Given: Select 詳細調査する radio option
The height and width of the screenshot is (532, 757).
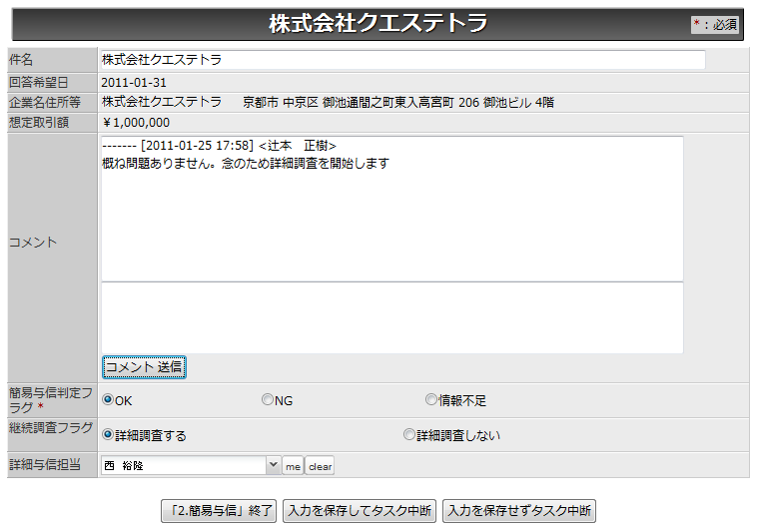Looking at the screenshot, I should pyautogui.click(x=108, y=435).
